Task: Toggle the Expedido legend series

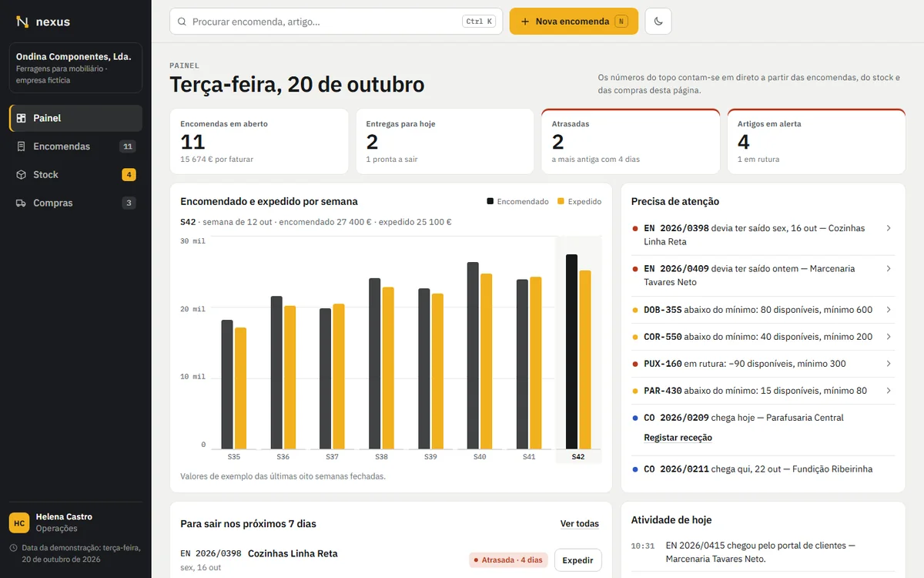Action: click(579, 202)
